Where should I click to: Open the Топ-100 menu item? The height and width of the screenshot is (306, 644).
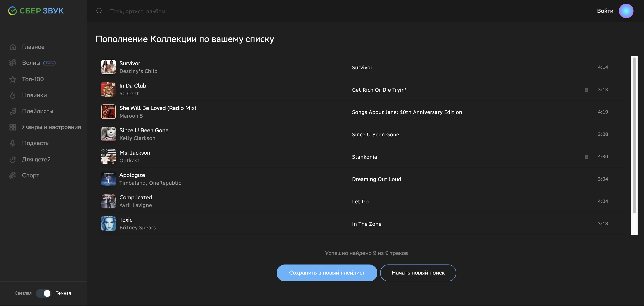pyautogui.click(x=33, y=79)
